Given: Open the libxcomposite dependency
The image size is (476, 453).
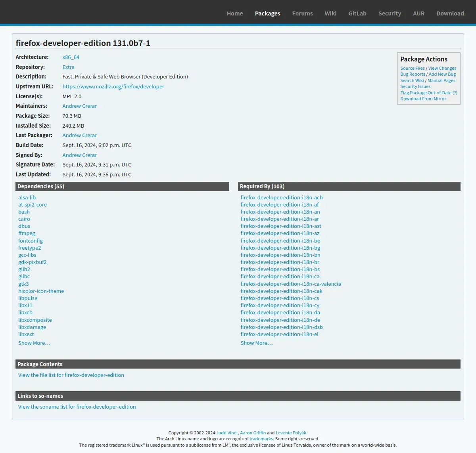Looking at the screenshot, I should [x=35, y=320].
